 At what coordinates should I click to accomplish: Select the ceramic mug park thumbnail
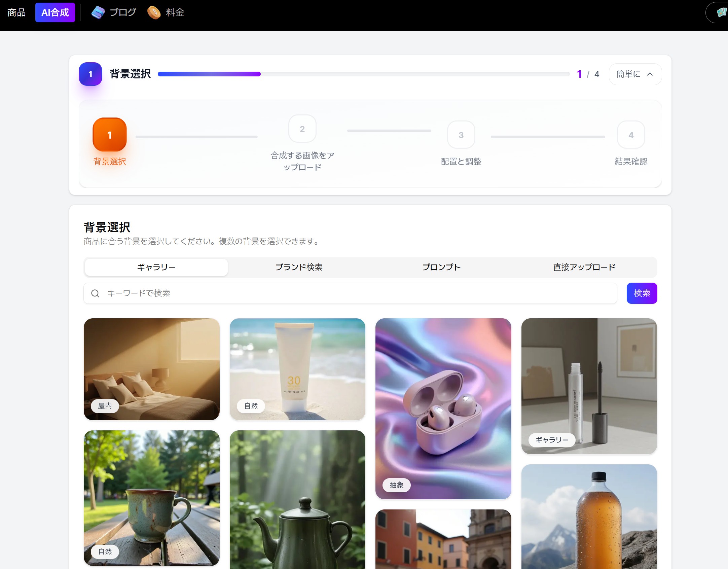tap(152, 498)
